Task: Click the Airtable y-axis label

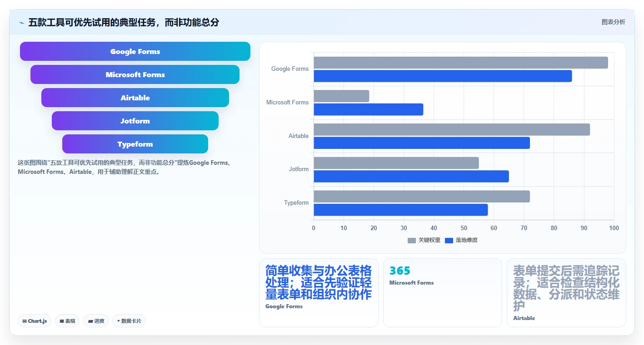Action: (299, 136)
